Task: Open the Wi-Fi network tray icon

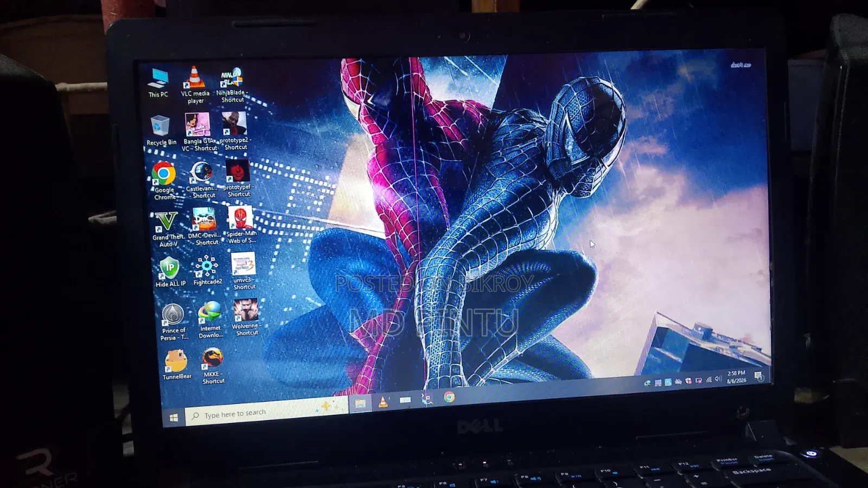Action: tap(709, 380)
